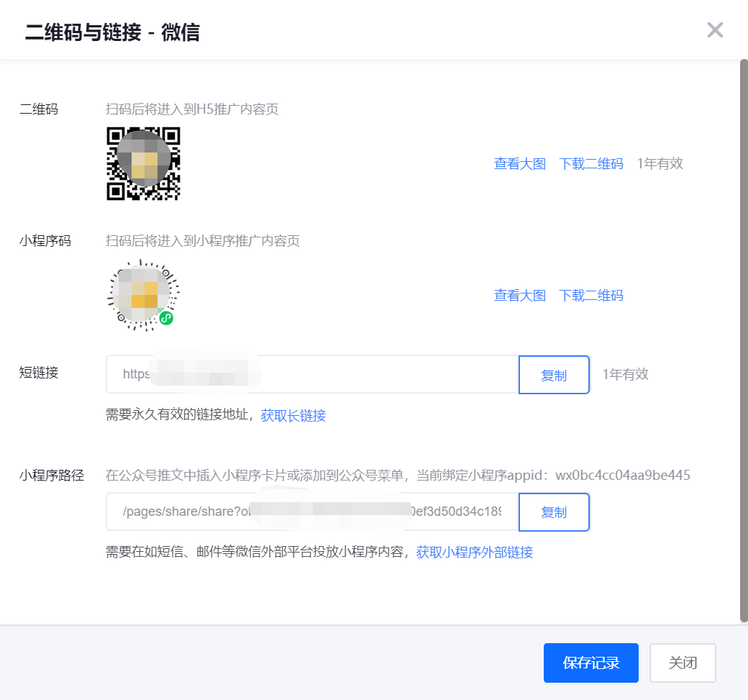Click the dialog's vertical scrollbar
748x700 pixels.
coord(744,341)
